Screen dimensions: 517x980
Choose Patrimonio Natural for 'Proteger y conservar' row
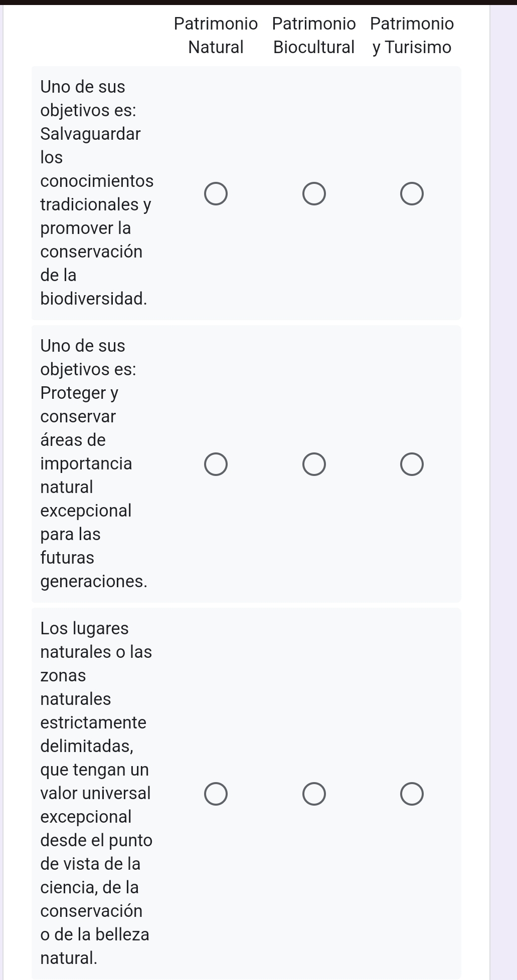pyautogui.click(x=216, y=464)
